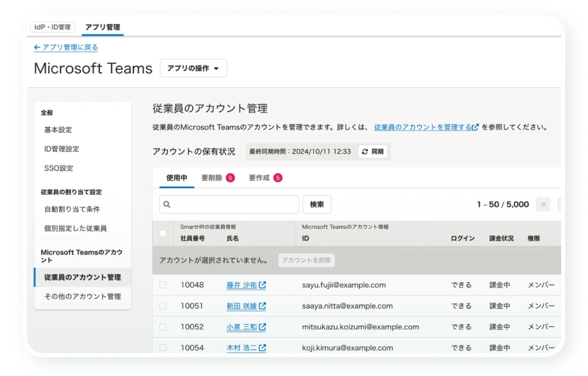Click the external link icon beside 小泉 三和
The width and height of the screenshot is (588, 376).
point(262,327)
